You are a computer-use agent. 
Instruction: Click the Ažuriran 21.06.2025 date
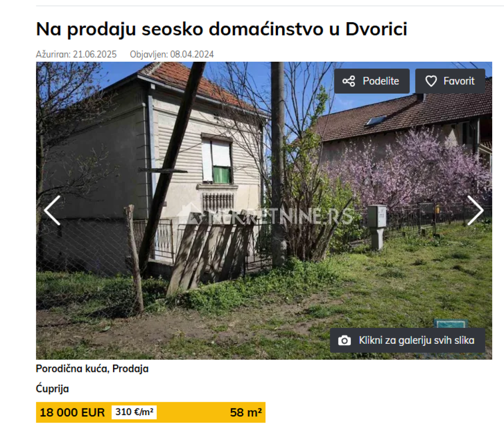[x=76, y=55]
